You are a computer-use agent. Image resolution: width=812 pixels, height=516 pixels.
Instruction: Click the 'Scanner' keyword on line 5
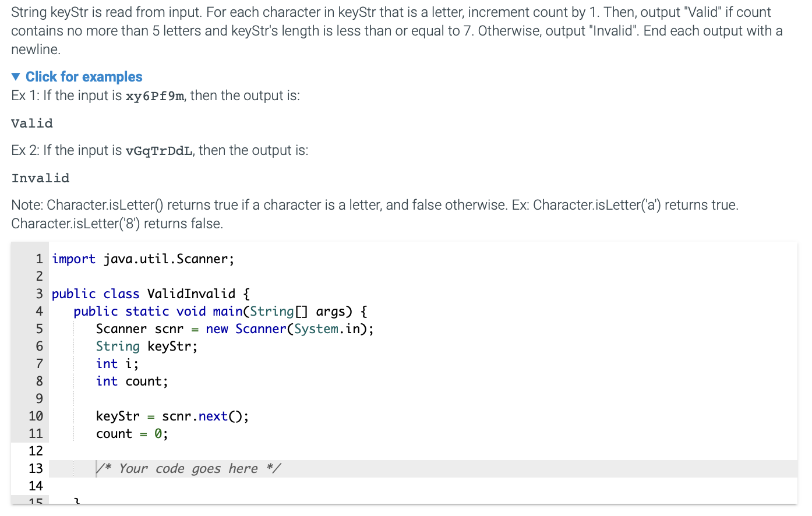pos(121,328)
